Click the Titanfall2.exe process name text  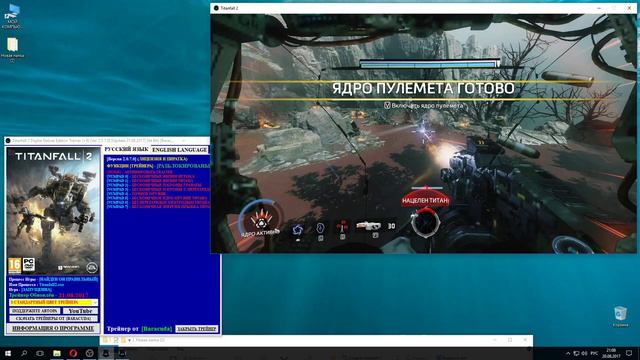[52, 284]
